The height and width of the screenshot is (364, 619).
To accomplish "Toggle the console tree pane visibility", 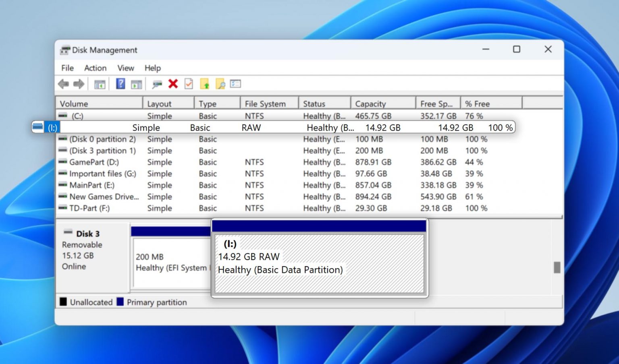I will click(x=100, y=84).
